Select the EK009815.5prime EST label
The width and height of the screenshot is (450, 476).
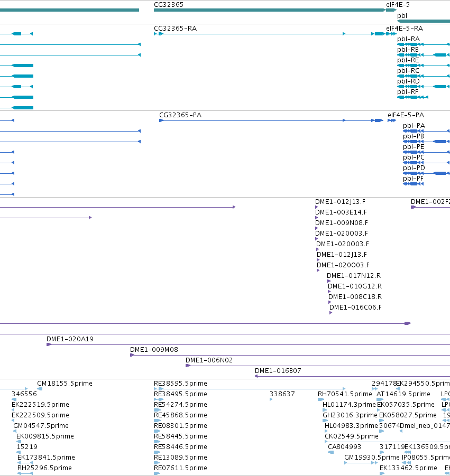[x=45, y=436]
